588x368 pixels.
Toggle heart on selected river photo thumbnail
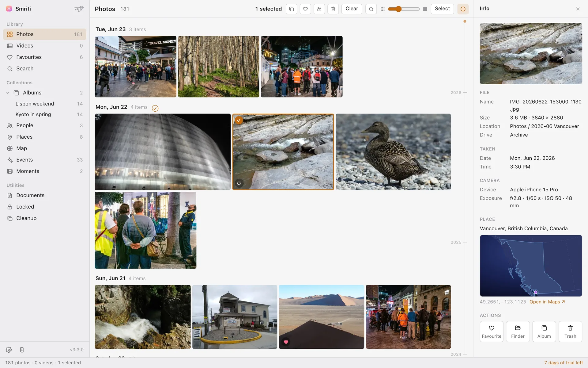239,183
